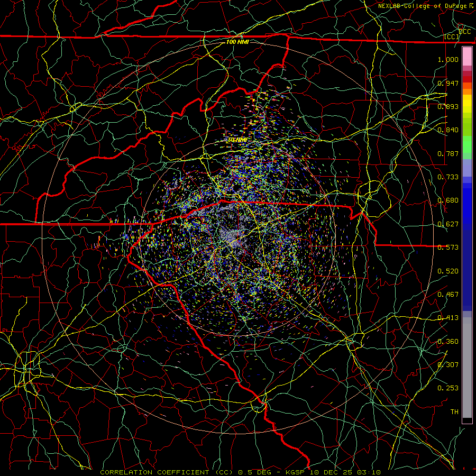Select the 1.000 scale value

(x=448, y=59)
